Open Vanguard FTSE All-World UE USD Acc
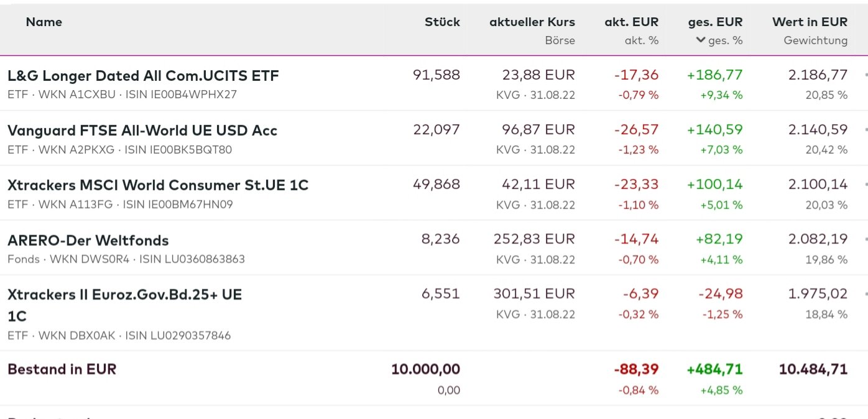Image resolution: width=868 pixels, height=419 pixels. (x=142, y=131)
